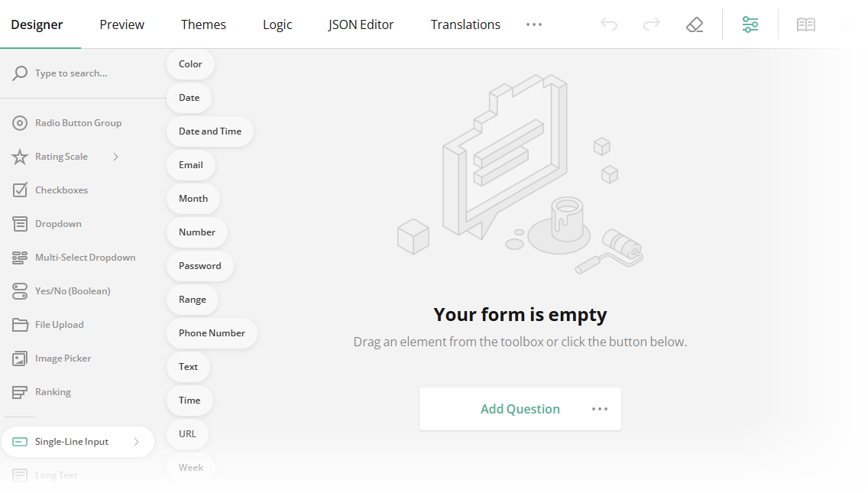The image size is (868, 493).
Task: Clear survey with the eraser icon
Action: tap(695, 24)
